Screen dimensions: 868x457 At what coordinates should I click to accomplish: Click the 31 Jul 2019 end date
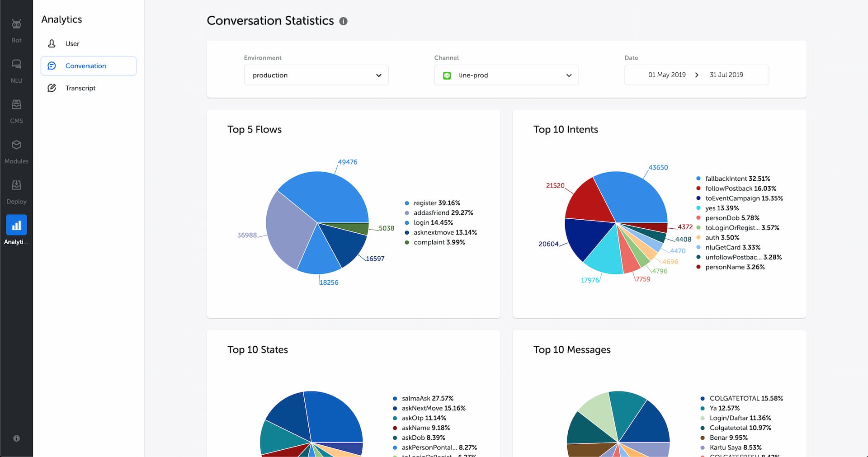(x=726, y=75)
